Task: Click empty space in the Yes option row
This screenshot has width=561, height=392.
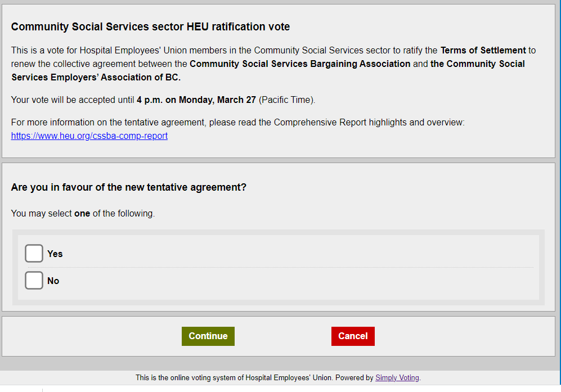Action: click(297, 253)
